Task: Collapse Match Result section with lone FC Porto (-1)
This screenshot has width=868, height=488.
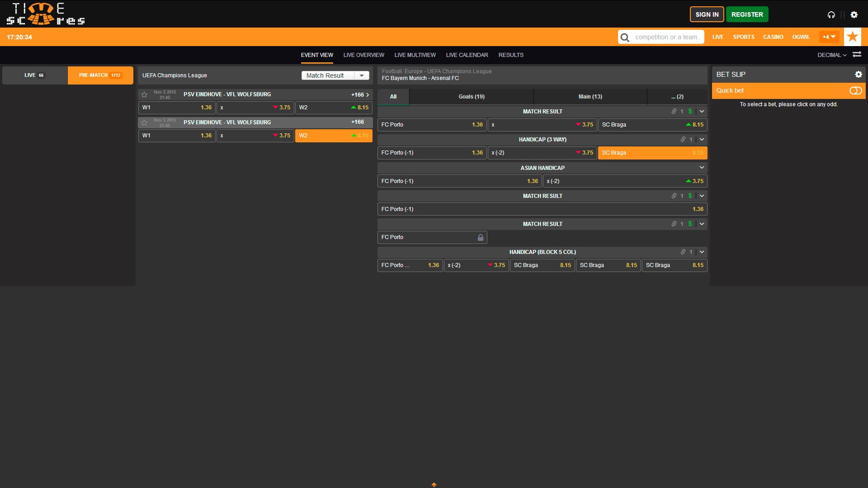Action: point(702,196)
